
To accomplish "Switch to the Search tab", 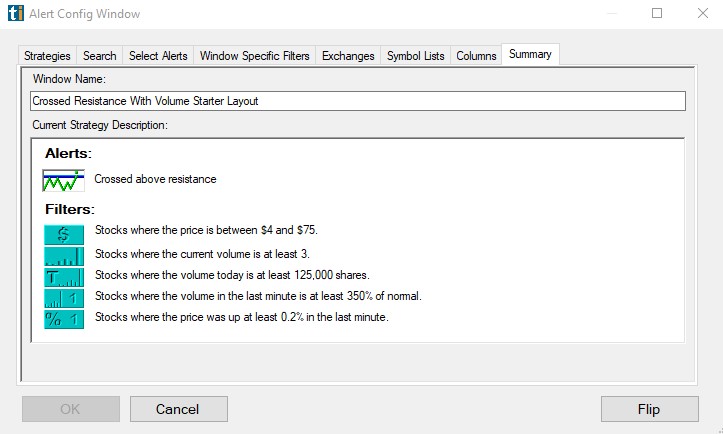I will (x=100, y=56).
